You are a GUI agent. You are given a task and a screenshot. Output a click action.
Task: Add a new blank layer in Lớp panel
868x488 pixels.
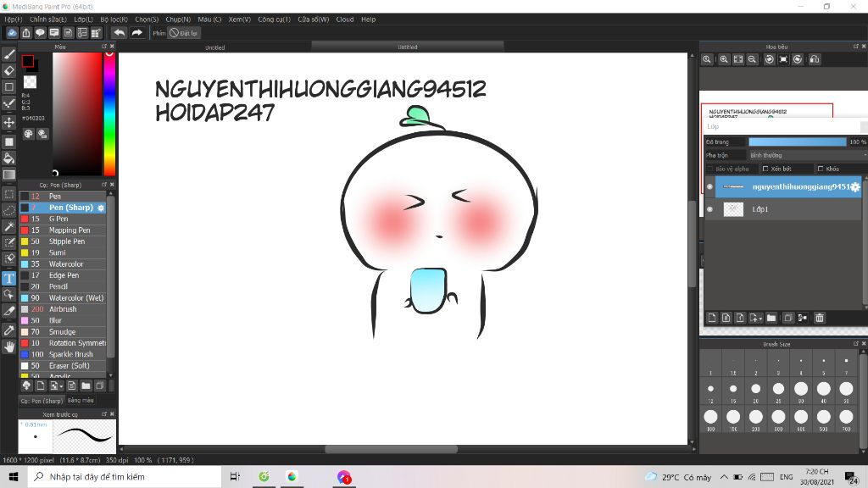tap(712, 318)
